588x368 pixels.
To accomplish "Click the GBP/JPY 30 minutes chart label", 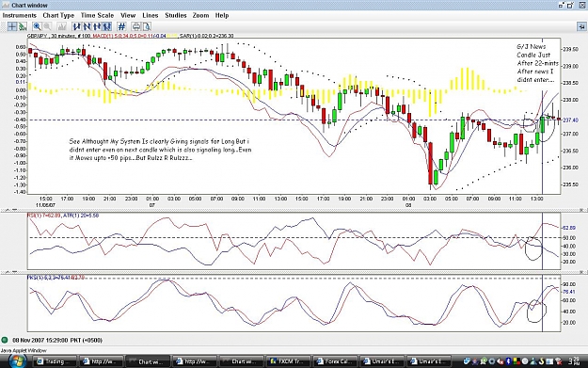I will click(x=59, y=36).
